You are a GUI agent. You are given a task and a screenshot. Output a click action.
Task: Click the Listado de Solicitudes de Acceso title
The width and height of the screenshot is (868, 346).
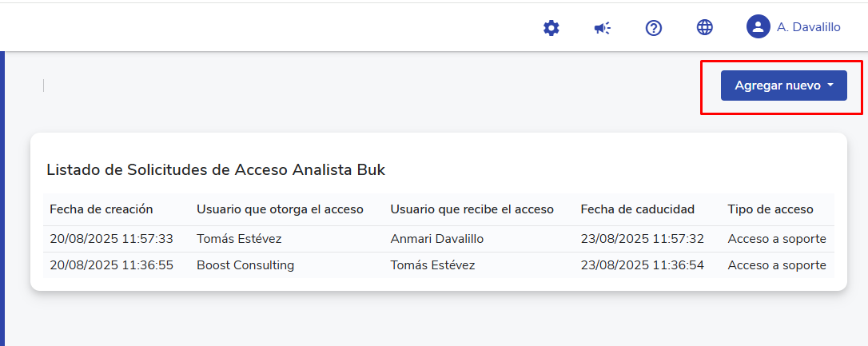(216, 169)
